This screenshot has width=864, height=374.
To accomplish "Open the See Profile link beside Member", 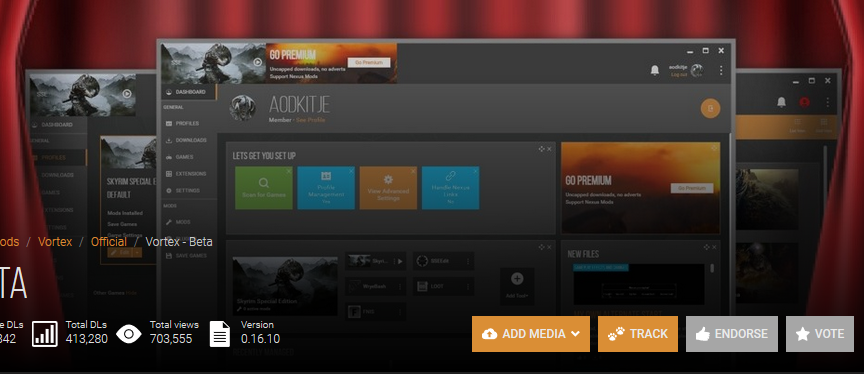I will pos(311,120).
